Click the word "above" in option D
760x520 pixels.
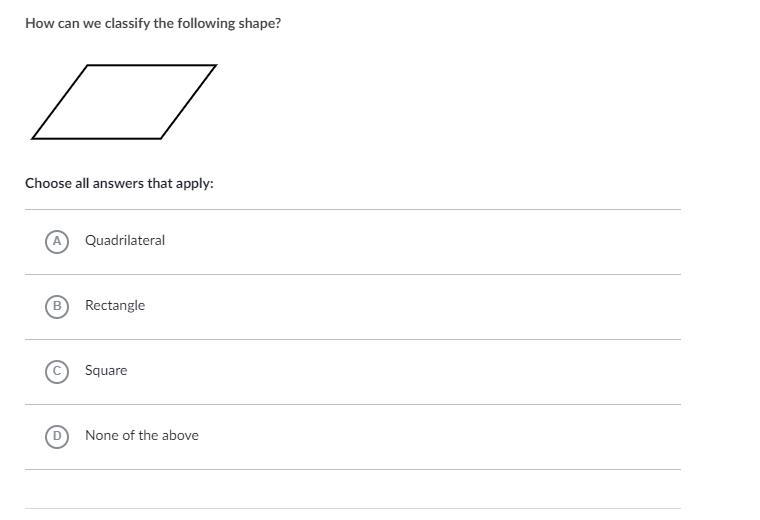click(x=180, y=435)
